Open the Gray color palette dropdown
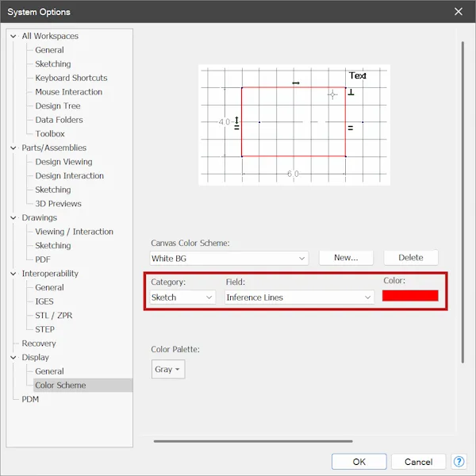 tap(168, 369)
